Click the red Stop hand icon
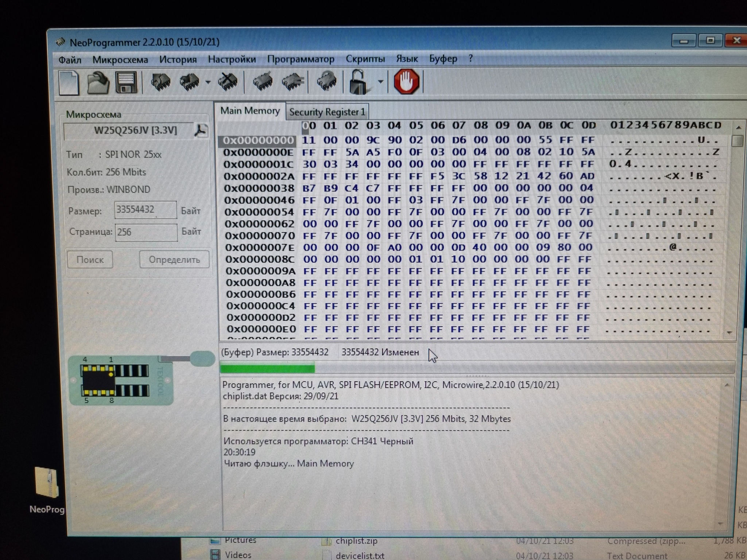This screenshot has width=747, height=560. 406,82
